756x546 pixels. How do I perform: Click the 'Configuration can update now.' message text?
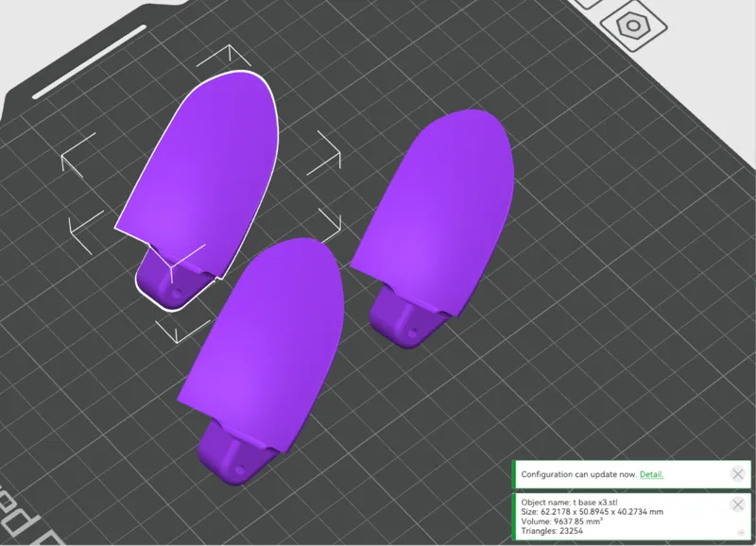[578, 474]
